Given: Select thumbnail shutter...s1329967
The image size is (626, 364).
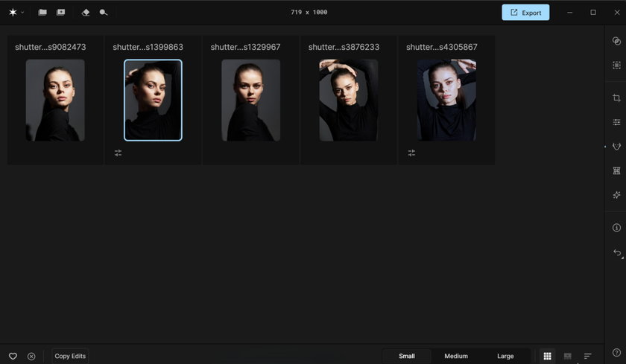Looking at the screenshot, I should coord(250,100).
